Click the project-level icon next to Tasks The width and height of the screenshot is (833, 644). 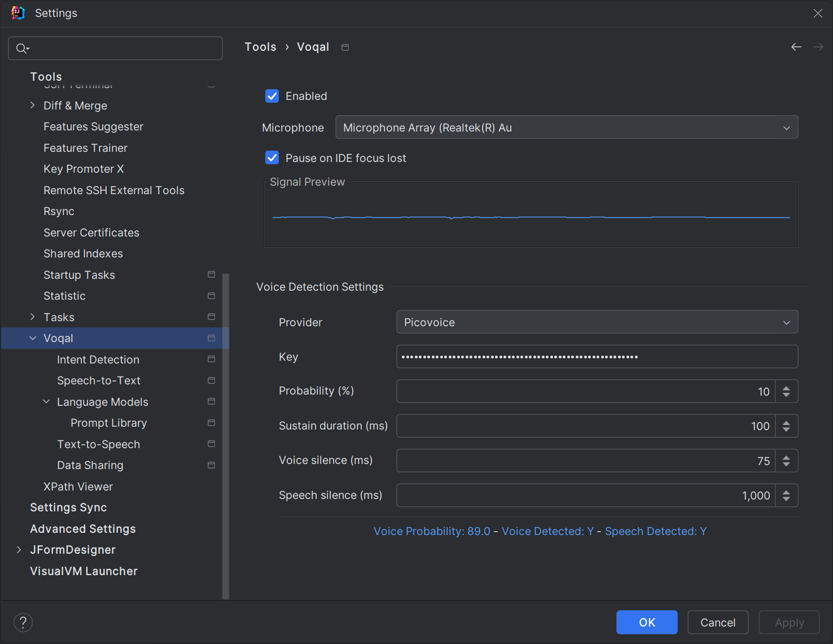pyautogui.click(x=212, y=317)
